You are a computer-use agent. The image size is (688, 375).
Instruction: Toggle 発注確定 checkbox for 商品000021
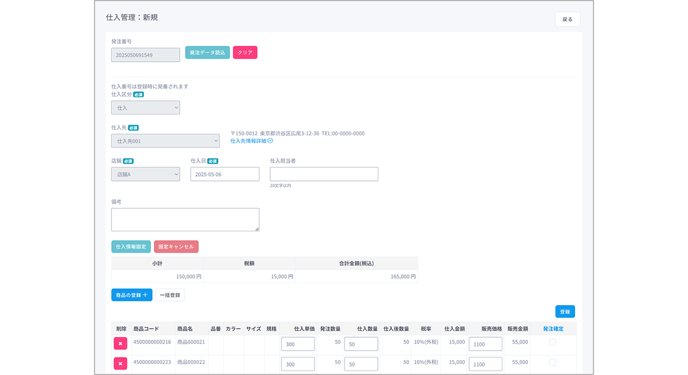tap(552, 343)
